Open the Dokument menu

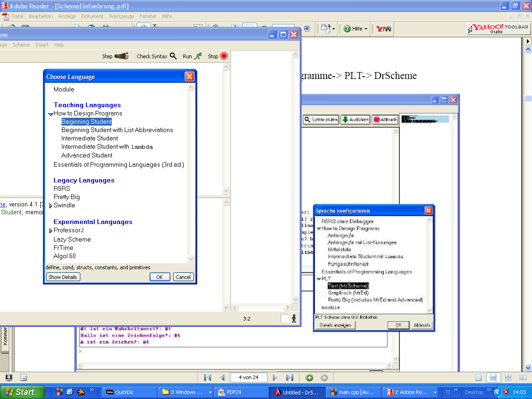coord(92,16)
